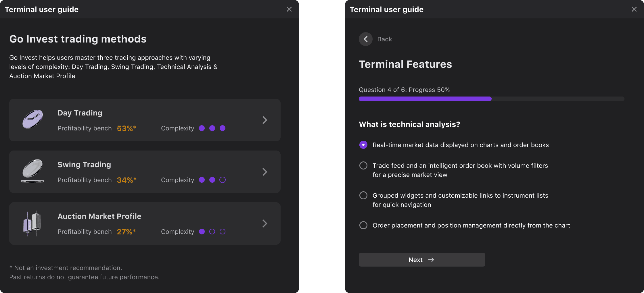Click the Next button
Viewport: 644px width, 293px height.
[422, 260]
